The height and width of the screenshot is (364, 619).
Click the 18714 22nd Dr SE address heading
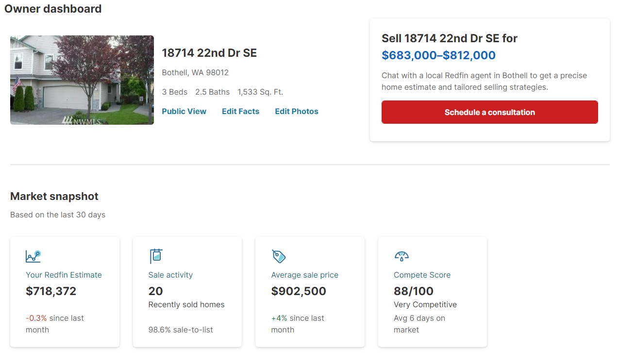click(x=209, y=53)
